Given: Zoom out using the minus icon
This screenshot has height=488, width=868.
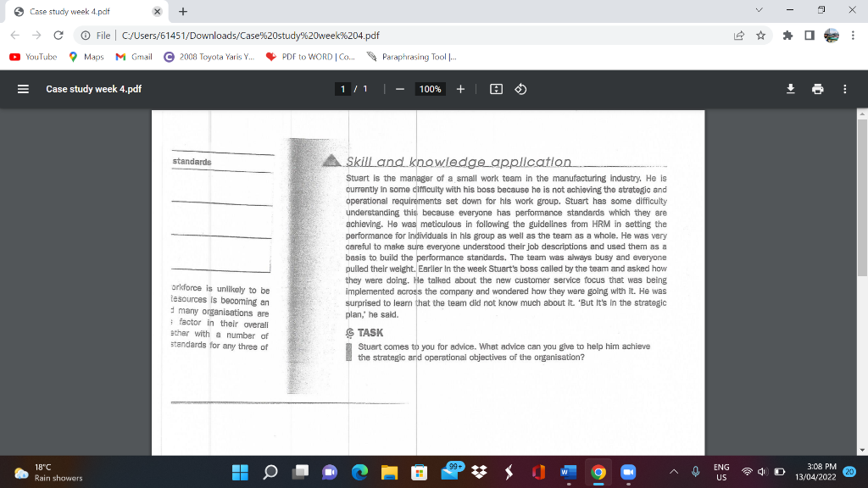Looking at the screenshot, I should click(398, 88).
